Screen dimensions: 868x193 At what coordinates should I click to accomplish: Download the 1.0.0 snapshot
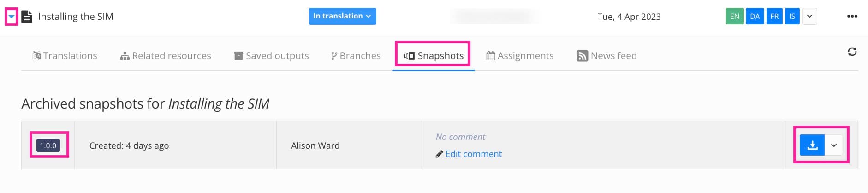(x=812, y=145)
